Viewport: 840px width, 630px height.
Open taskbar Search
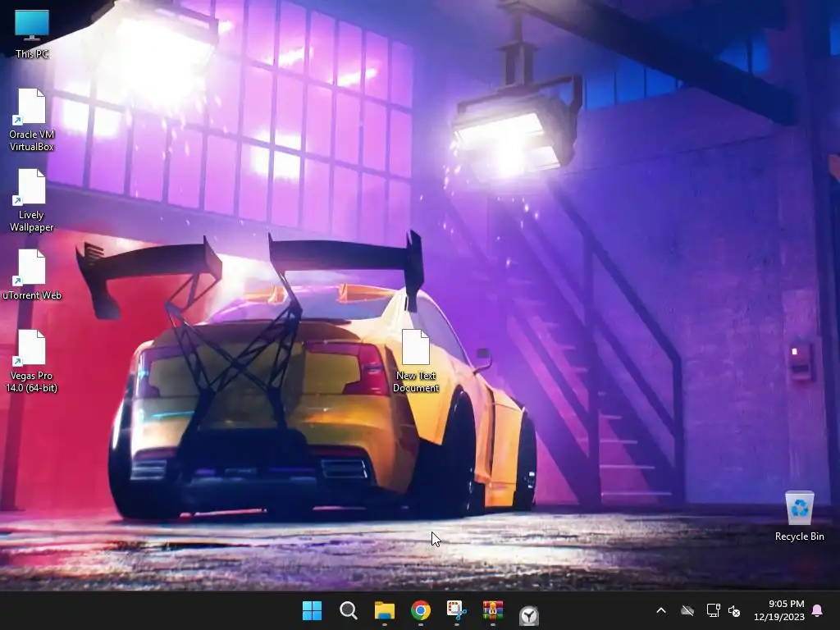[348, 610]
